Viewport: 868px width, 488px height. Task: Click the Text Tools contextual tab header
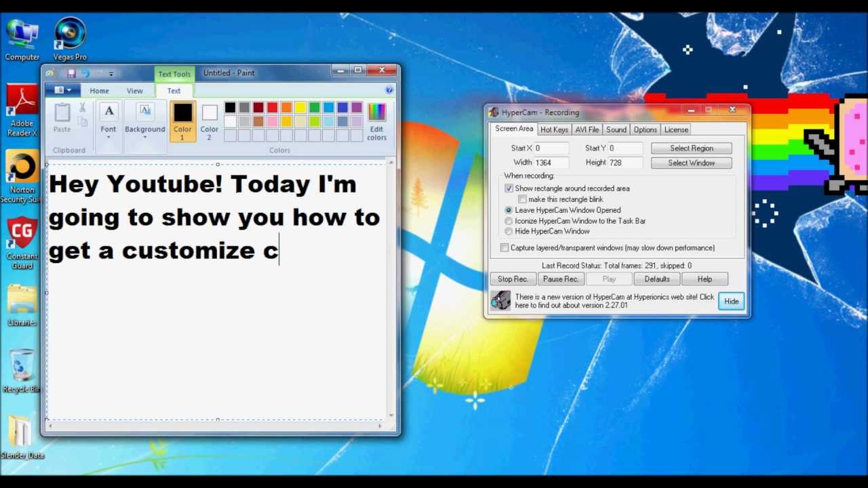click(x=174, y=74)
